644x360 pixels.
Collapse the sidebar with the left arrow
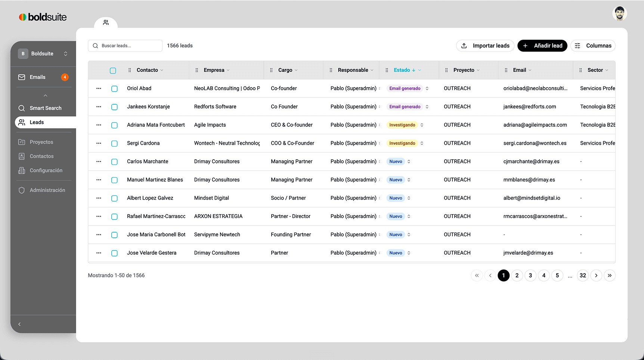19,324
